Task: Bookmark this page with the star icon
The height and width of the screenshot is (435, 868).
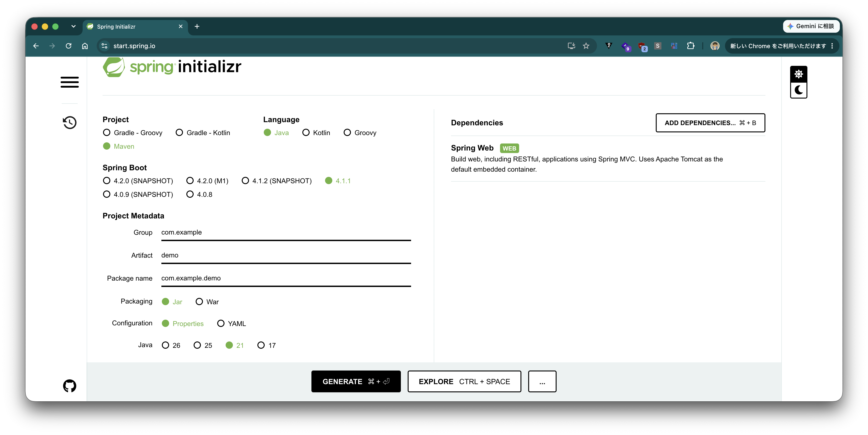Action: click(x=586, y=46)
